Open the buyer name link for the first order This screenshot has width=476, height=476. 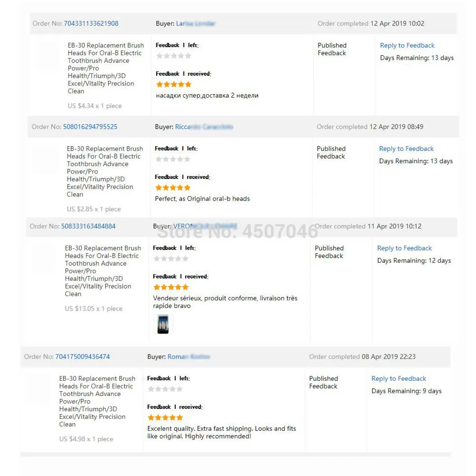pyautogui.click(x=195, y=23)
